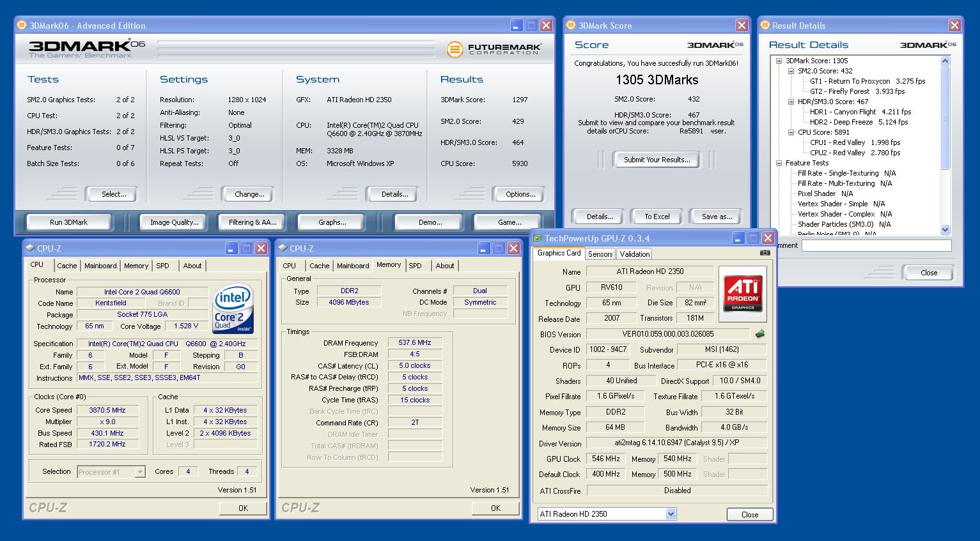Click the ATI Radeon logo in GPU-Z

coord(742,293)
